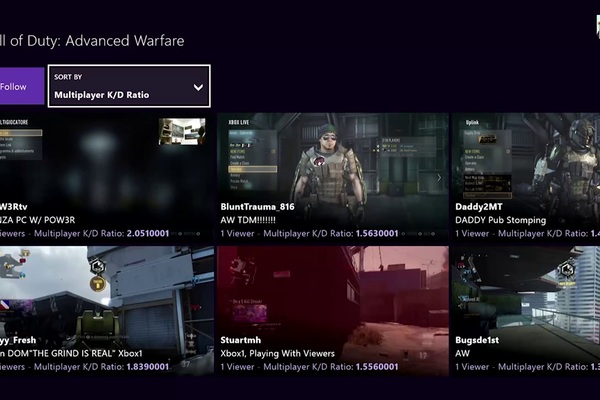Select the Stuartmh broadcaster name
600x400 pixels.
click(241, 340)
